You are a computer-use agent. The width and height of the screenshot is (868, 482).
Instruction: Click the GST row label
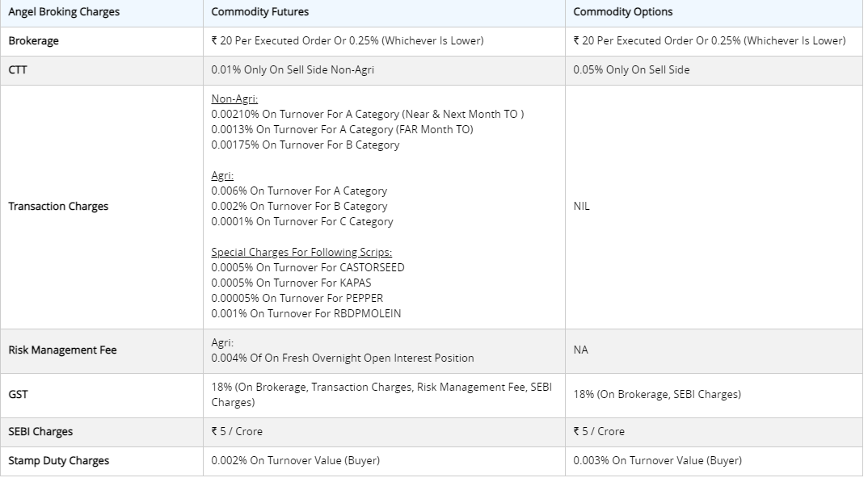tap(18, 394)
